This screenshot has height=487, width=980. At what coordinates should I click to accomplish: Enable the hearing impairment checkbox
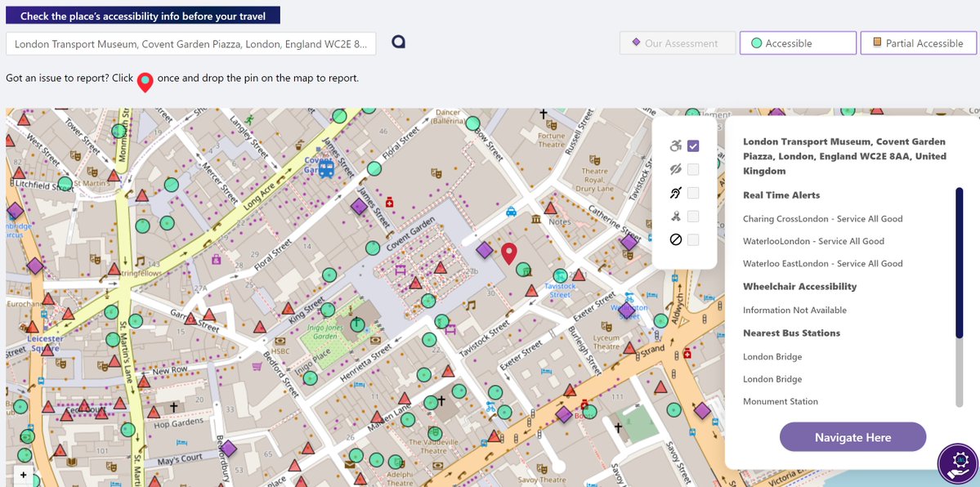coord(692,193)
